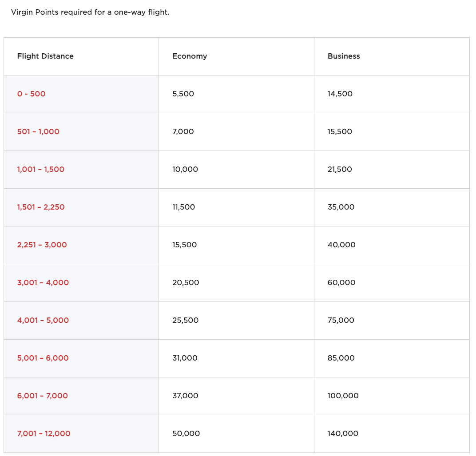Select the 501 - 1,000 distance range

pyautogui.click(x=38, y=132)
